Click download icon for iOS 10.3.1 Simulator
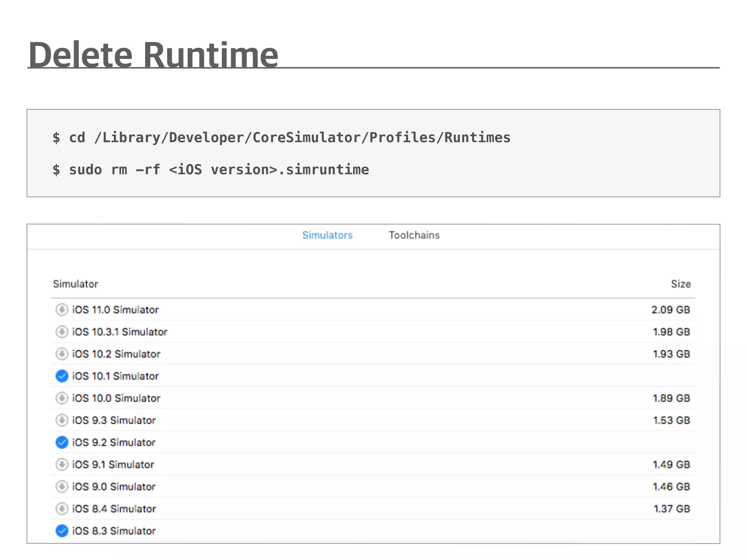 pos(62,332)
